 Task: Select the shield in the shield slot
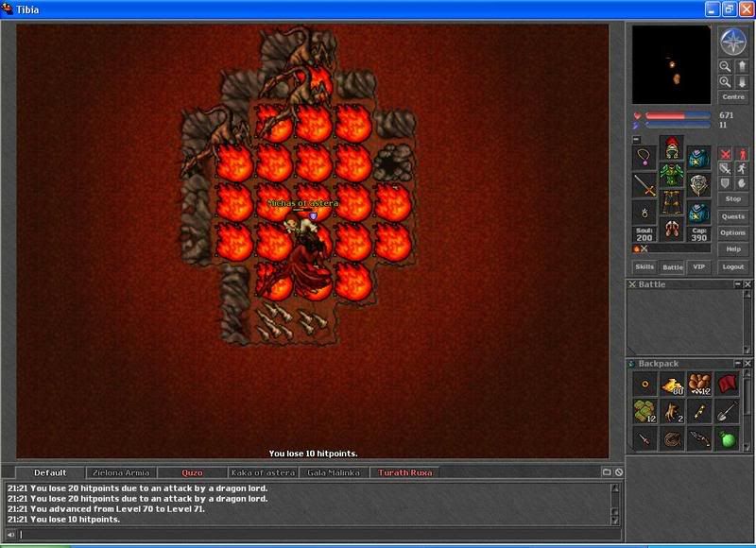(699, 185)
